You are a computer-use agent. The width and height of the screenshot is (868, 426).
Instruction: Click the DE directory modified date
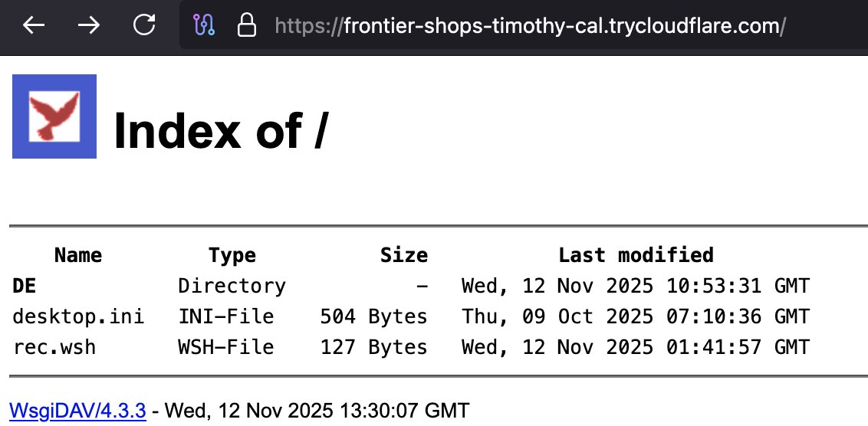[635, 287]
